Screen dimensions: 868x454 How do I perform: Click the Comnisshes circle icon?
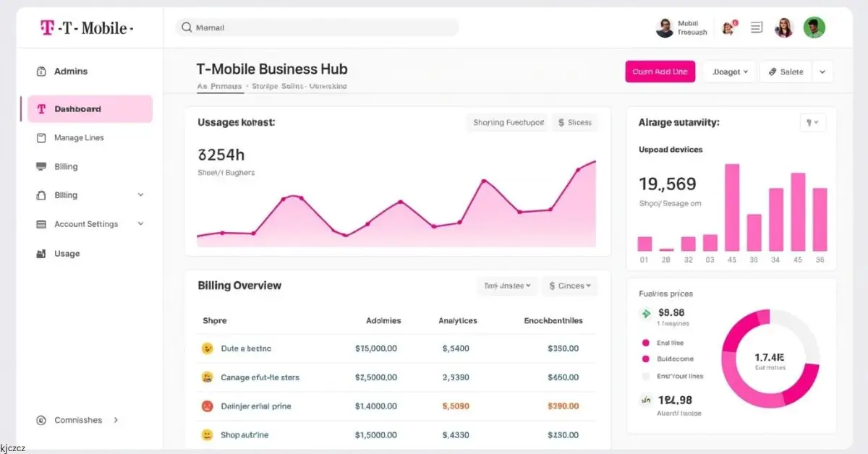(x=41, y=420)
